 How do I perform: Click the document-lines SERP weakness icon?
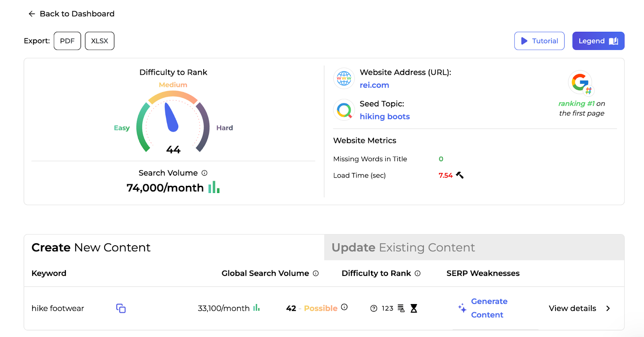tap(401, 308)
